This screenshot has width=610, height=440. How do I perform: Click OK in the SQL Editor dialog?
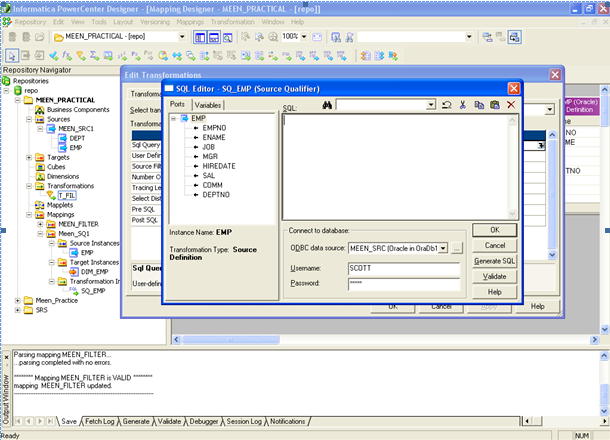(x=494, y=230)
